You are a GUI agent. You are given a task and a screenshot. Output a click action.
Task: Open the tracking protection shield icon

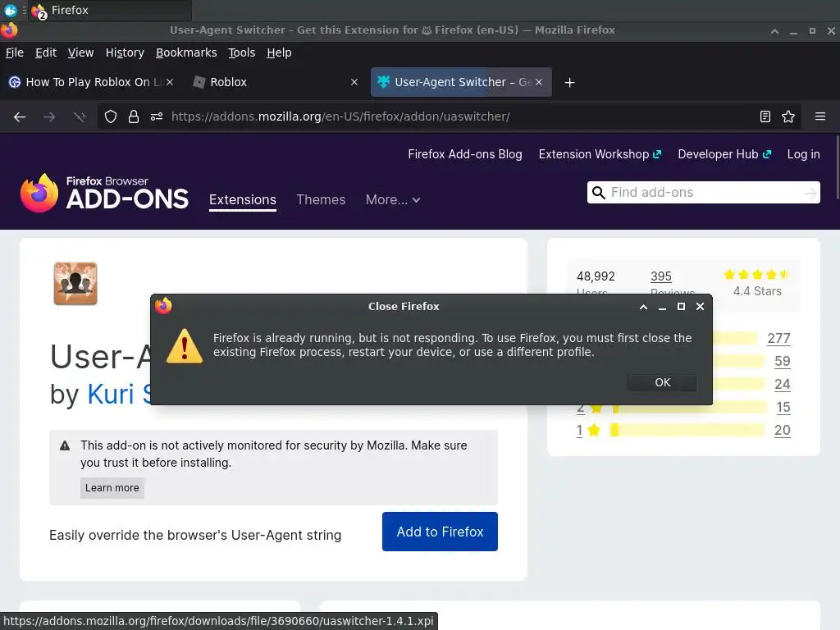(111, 116)
